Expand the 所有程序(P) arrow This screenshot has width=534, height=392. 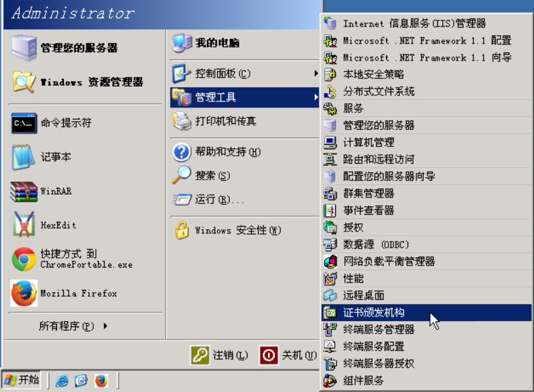click(x=105, y=326)
